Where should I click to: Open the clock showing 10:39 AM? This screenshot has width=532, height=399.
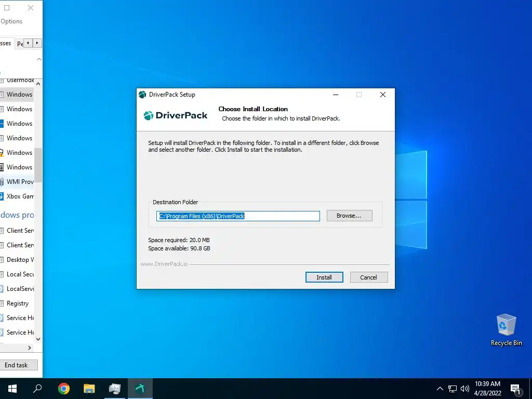pos(487,389)
